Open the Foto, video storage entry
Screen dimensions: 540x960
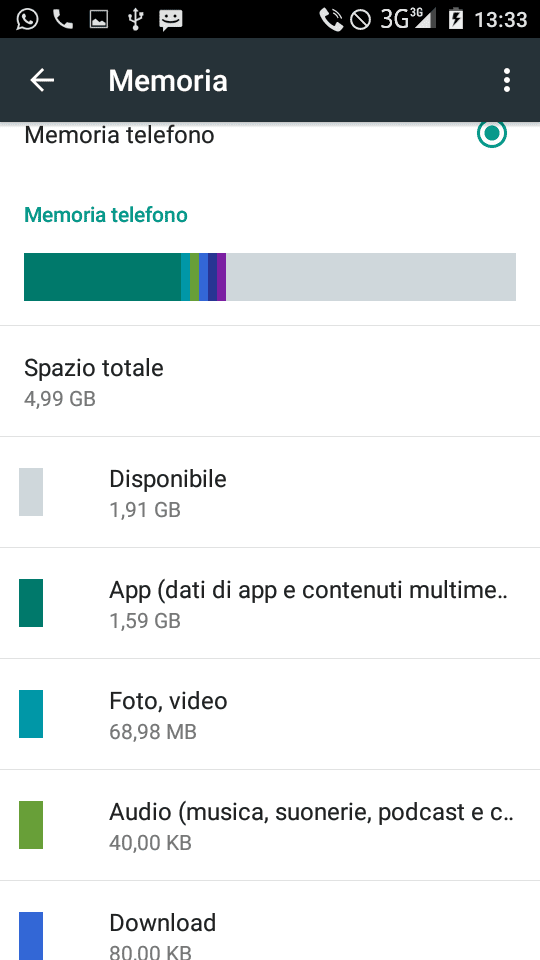(x=270, y=714)
